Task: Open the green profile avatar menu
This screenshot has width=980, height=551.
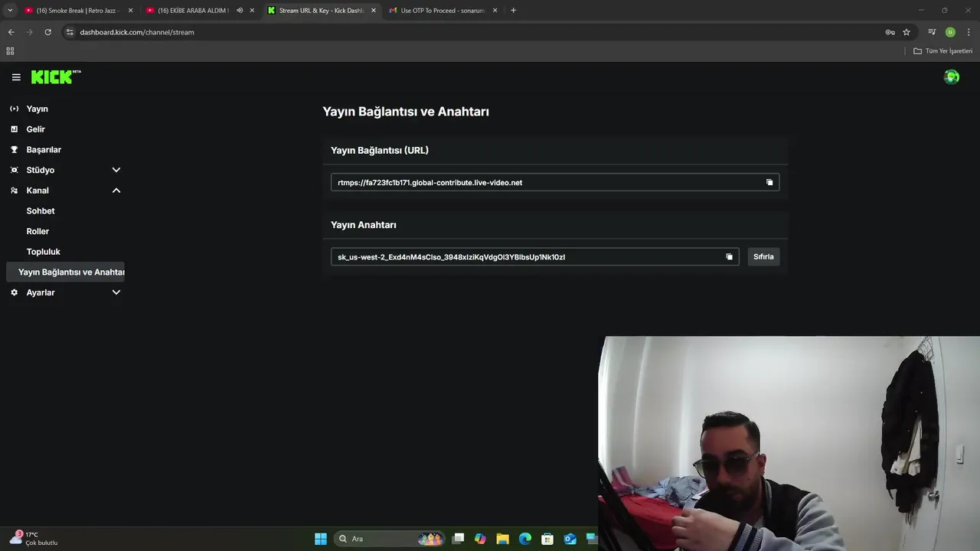Action: coord(952,77)
